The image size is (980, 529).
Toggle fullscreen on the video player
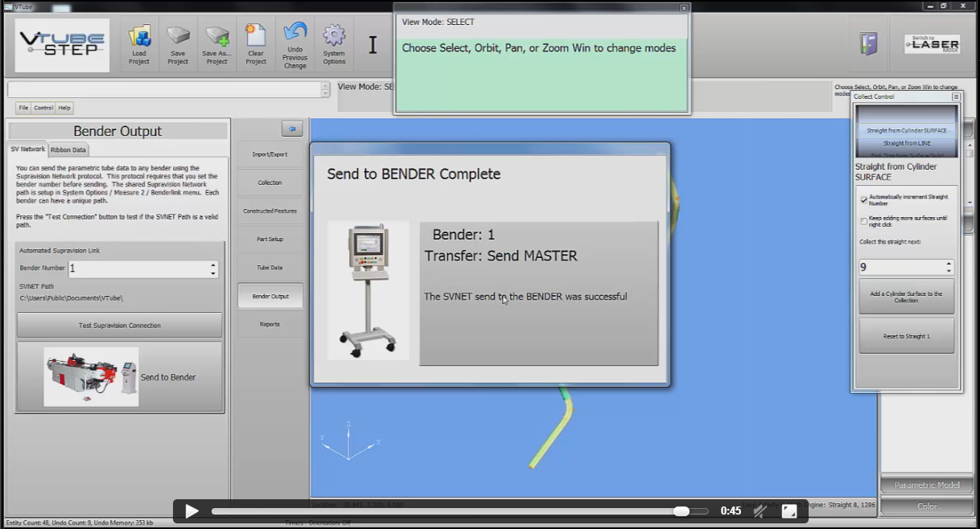[x=789, y=511]
